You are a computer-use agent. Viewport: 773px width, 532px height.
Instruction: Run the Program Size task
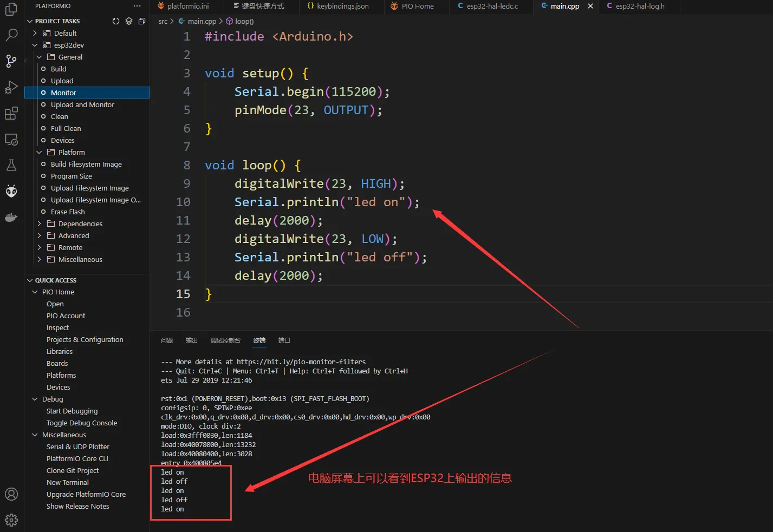pos(71,176)
